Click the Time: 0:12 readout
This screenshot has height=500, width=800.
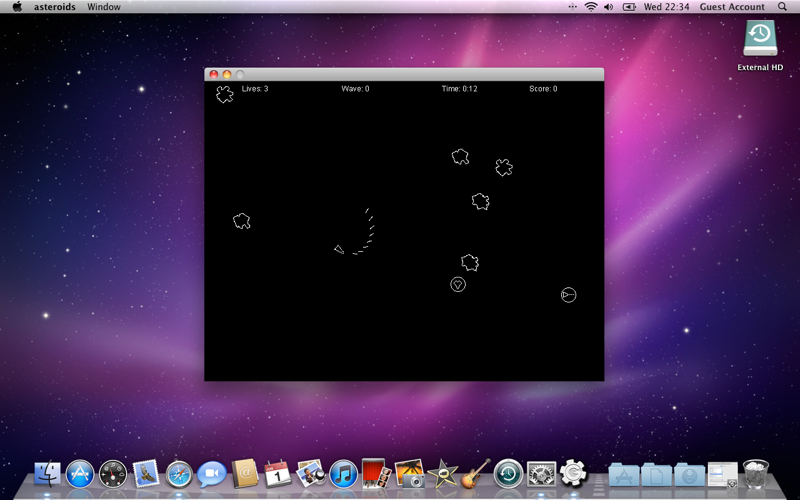(459, 89)
